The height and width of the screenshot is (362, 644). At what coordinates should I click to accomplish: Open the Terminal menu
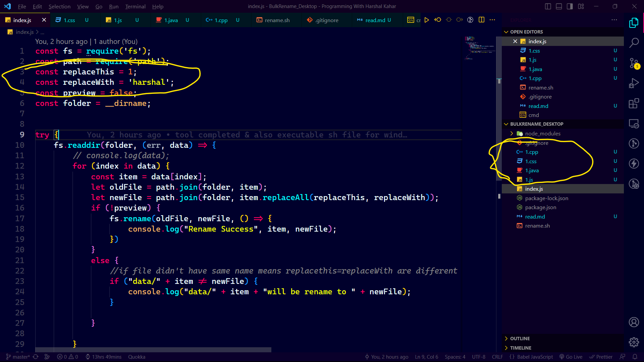point(135,6)
